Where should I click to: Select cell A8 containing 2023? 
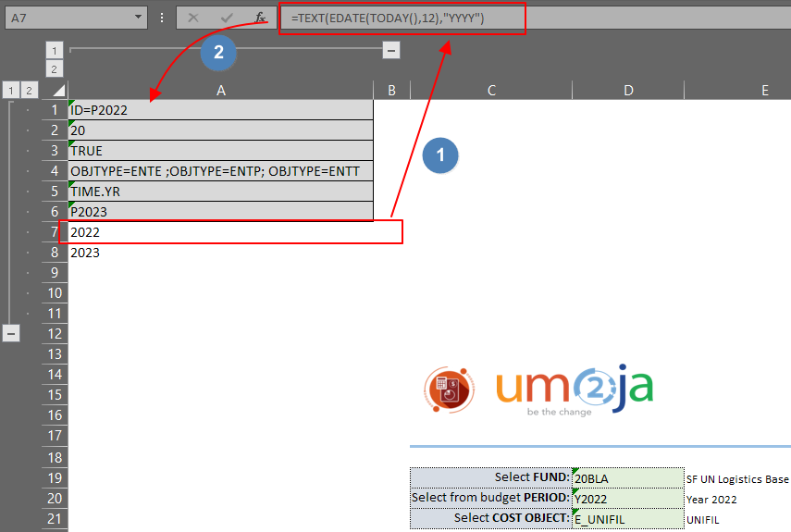coord(220,253)
